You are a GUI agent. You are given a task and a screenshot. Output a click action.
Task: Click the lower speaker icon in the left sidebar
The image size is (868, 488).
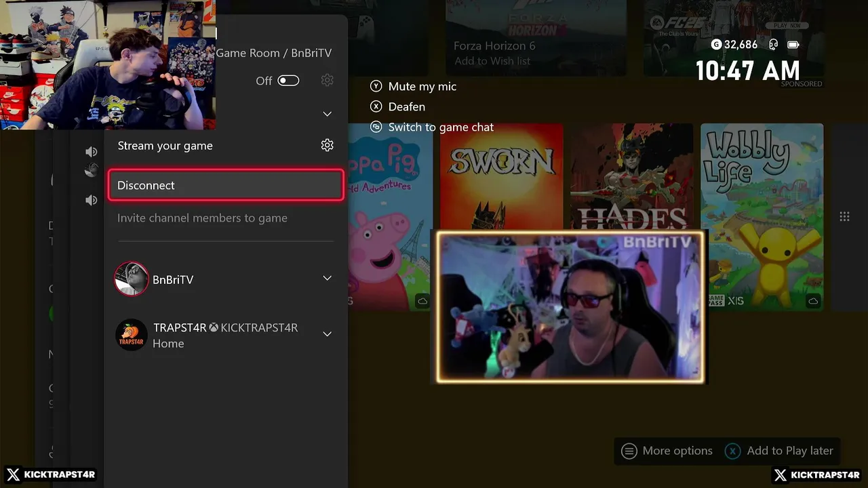click(x=92, y=200)
